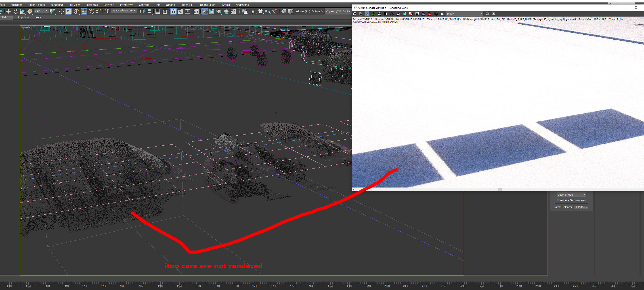Select the Move transform tool
The width and height of the screenshot is (644, 290).
click(8, 11)
